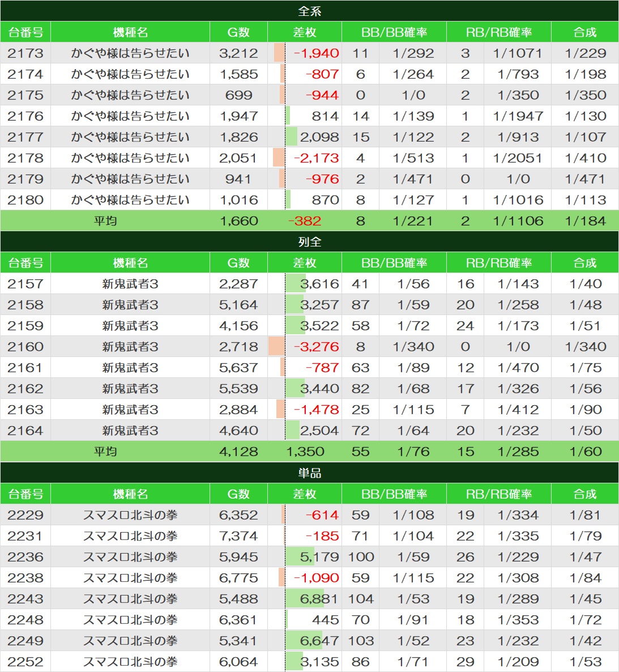Click the -3,276 difference value

[316, 347]
